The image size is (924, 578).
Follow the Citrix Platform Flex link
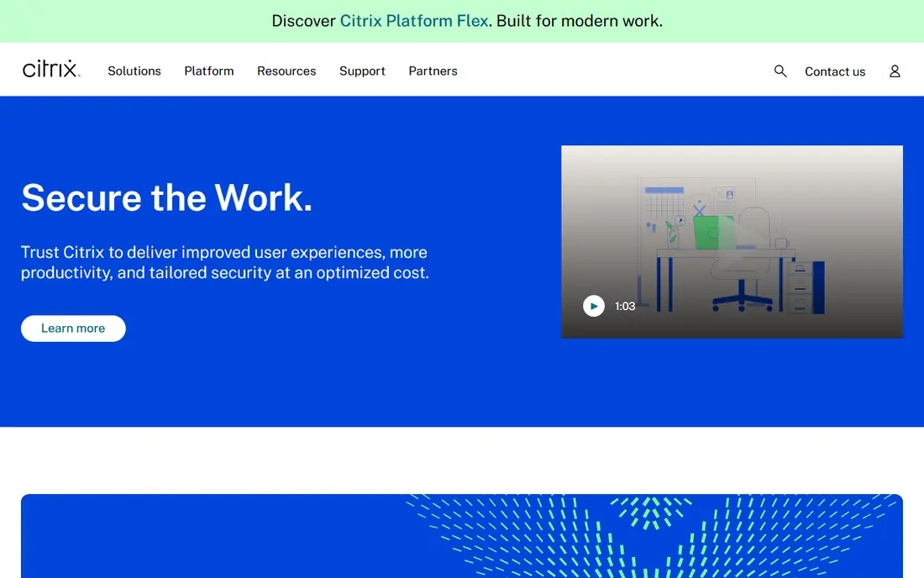coord(414,21)
